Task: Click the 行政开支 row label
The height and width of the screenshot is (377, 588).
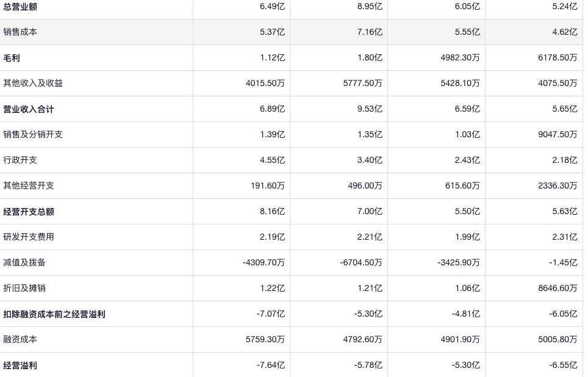Action: click(x=20, y=160)
